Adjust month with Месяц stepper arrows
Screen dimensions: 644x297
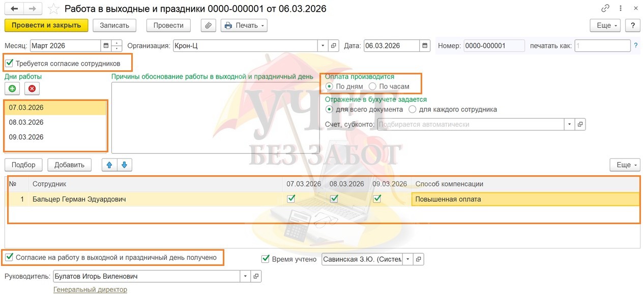117,46
